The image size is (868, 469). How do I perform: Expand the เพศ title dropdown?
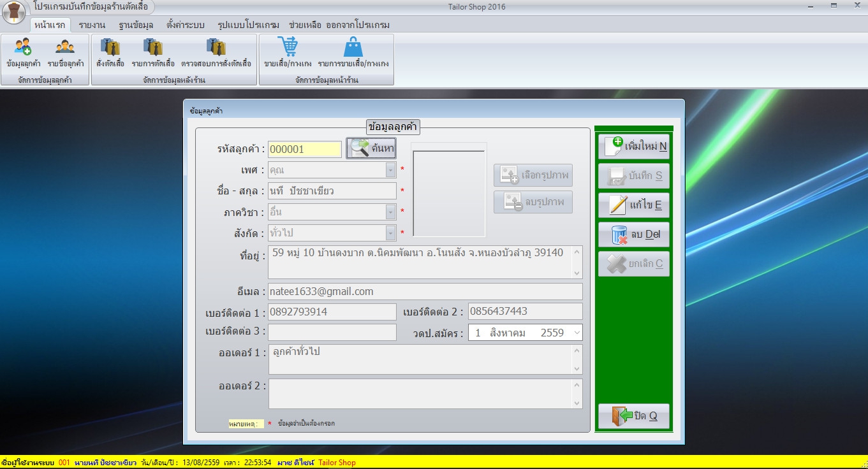tap(390, 170)
